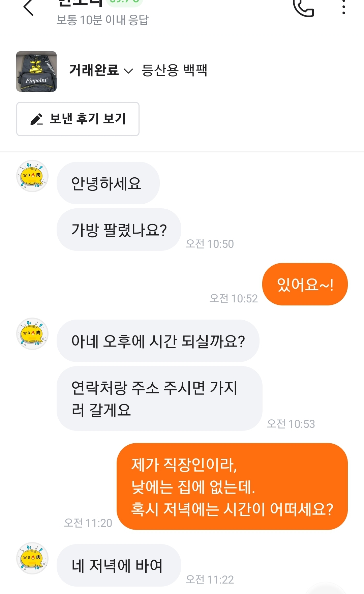The height and width of the screenshot is (594, 364).
Task: Tap sender avatar beside 네 저녁에 message
Action: point(32,558)
